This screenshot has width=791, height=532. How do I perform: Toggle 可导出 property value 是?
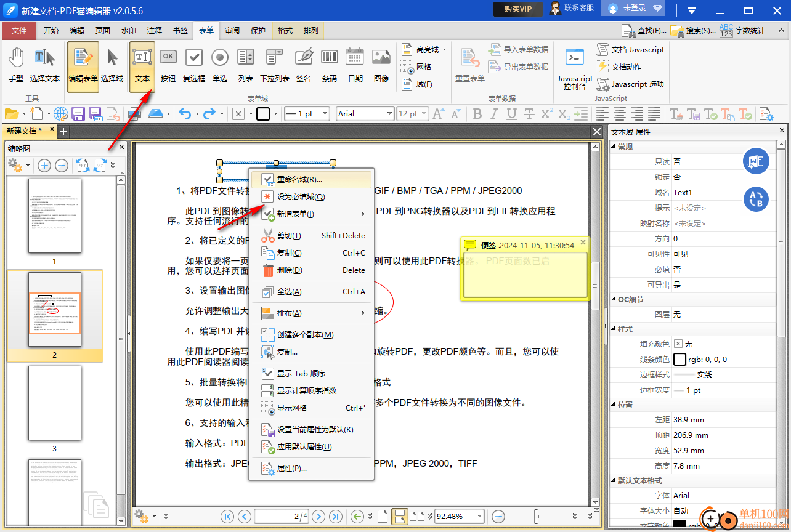coord(677,284)
